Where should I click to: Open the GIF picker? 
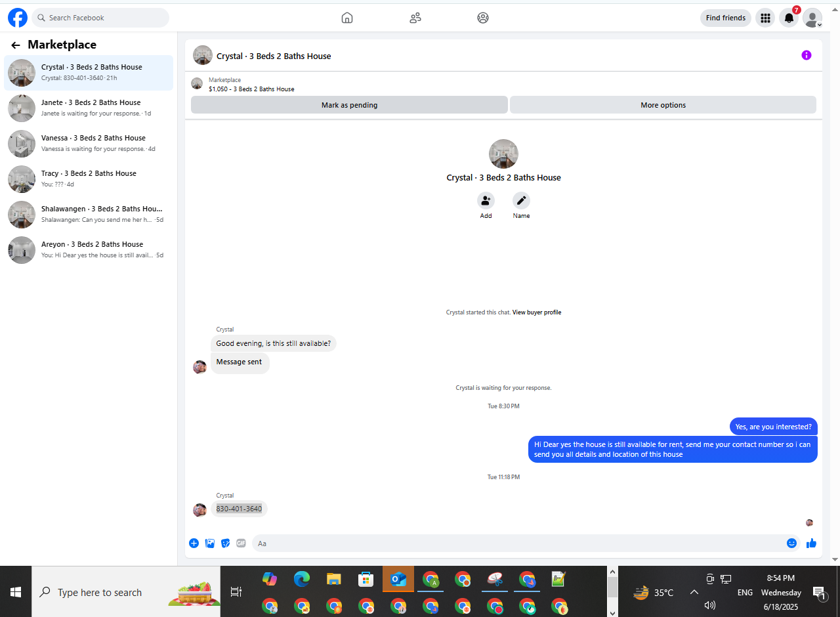[241, 543]
